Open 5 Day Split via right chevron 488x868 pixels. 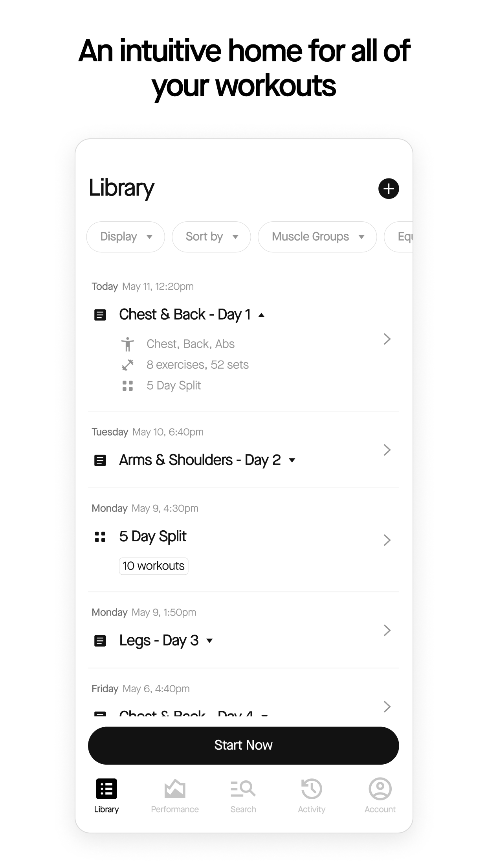387,540
